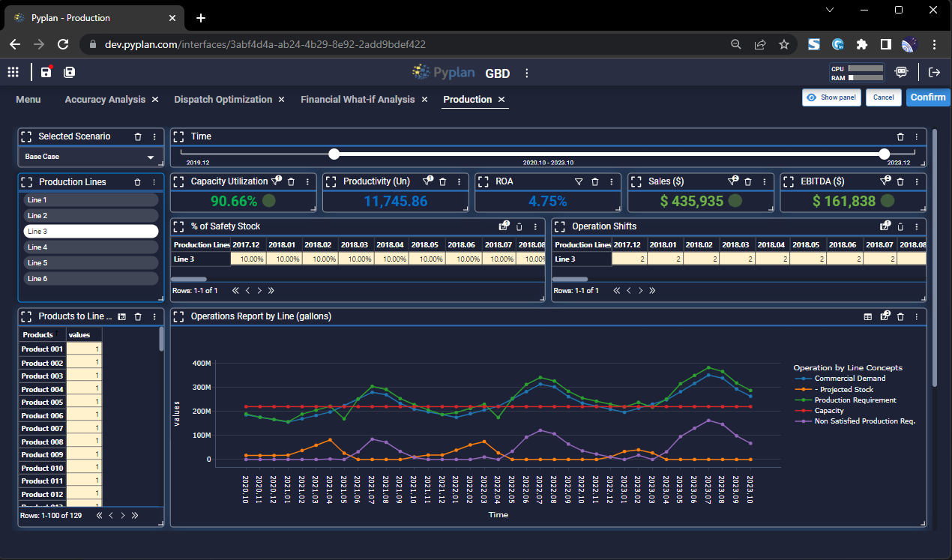952x560 pixels.
Task: Click the Show panel button
Action: point(831,97)
